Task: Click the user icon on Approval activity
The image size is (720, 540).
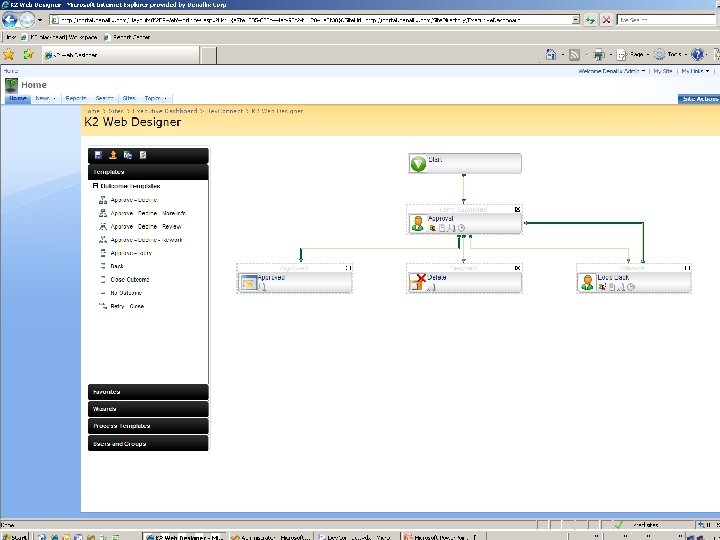Action: tap(417, 224)
